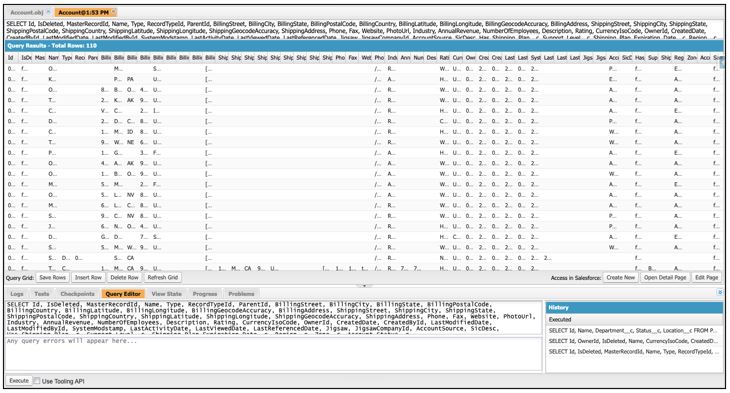Image resolution: width=730 pixels, height=393 pixels.
Task: Select history query starting SELECT Id, OwnerId
Action: [634, 341]
